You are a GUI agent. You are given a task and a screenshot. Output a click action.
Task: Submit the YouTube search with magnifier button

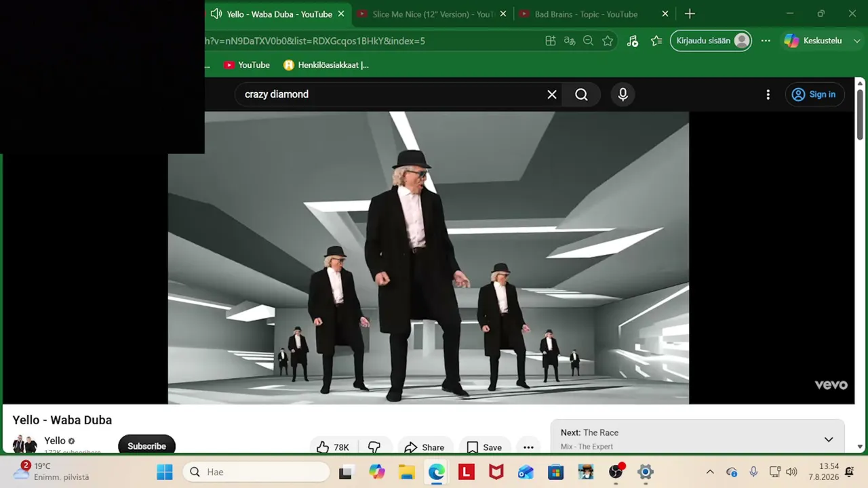point(581,94)
